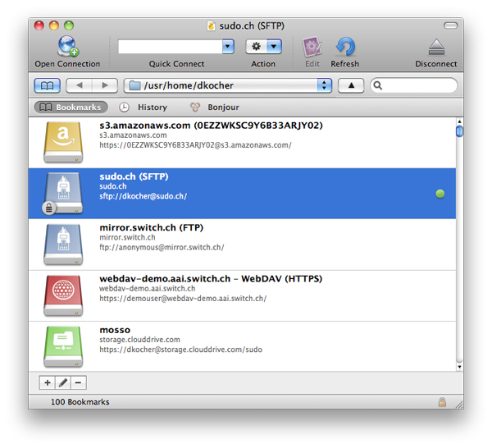Select the webdav-demo.aai.switch.ch bookmark title

click(211, 278)
